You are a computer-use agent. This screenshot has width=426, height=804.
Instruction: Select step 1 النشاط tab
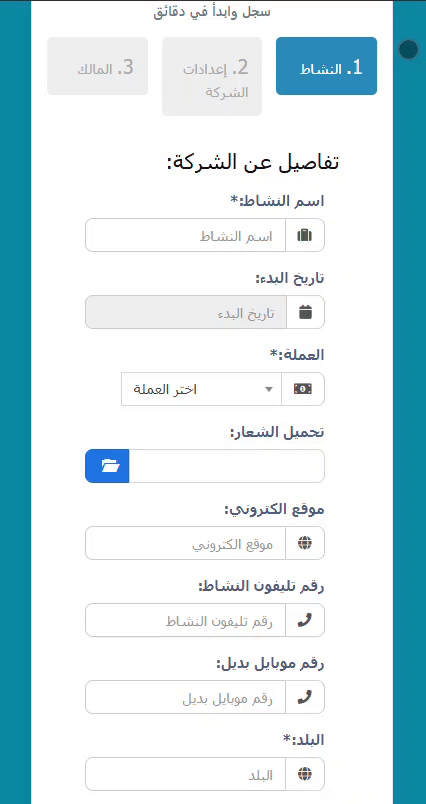click(x=327, y=66)
